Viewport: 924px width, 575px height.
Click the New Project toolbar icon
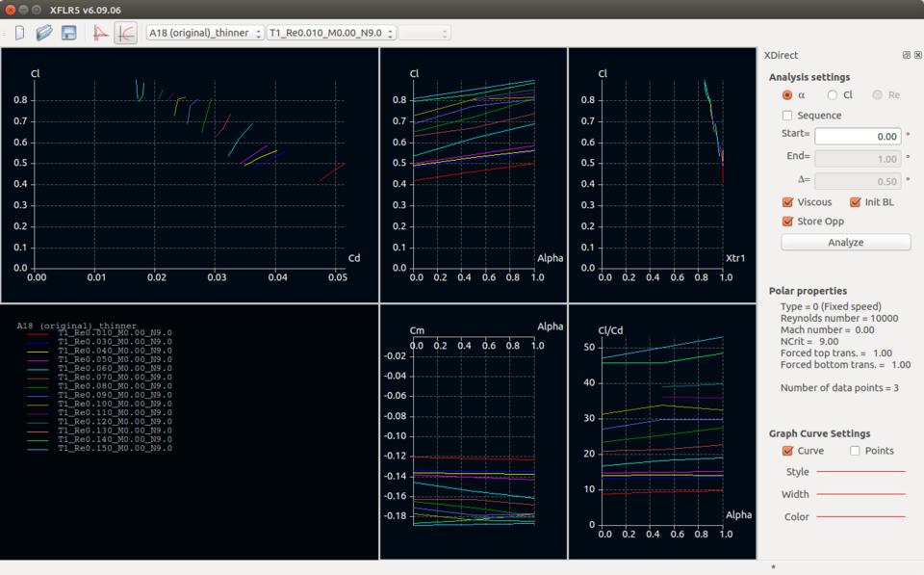[20, 33]
